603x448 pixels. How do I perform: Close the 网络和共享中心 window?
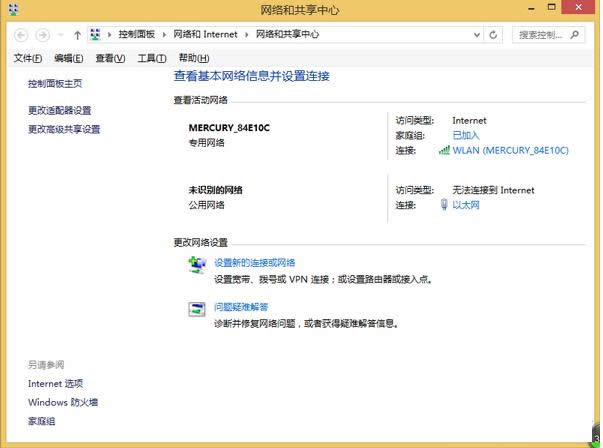click(578, 7)
